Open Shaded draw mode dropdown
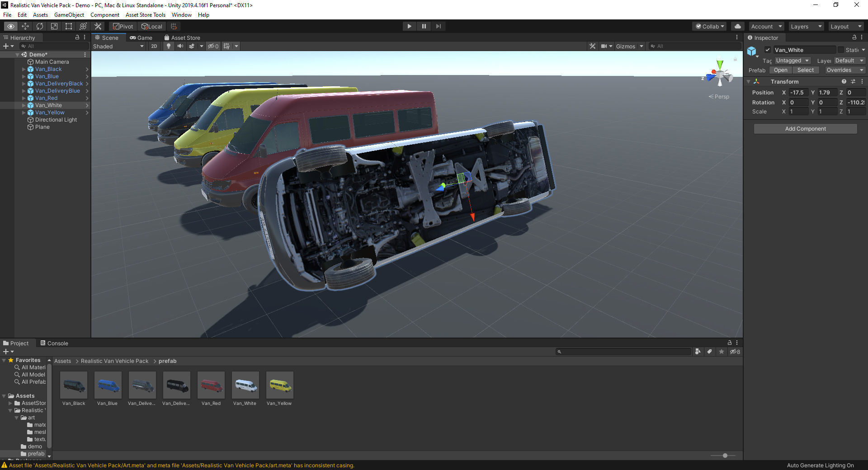Image resolution: width=868 pixels, height=470 pixels. [118, 46]
